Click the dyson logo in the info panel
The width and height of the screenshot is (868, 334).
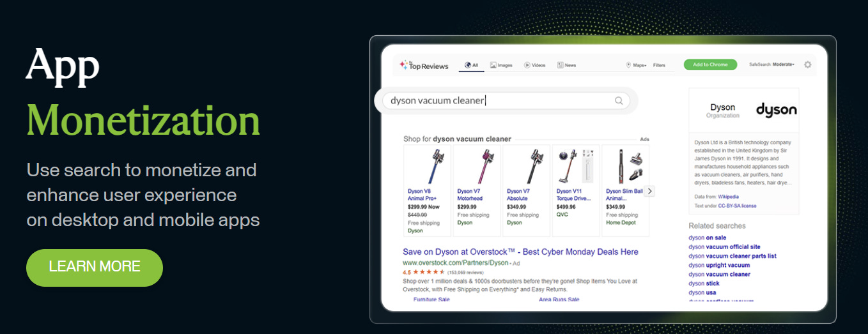pyautogui.click(x=776, y=110)
